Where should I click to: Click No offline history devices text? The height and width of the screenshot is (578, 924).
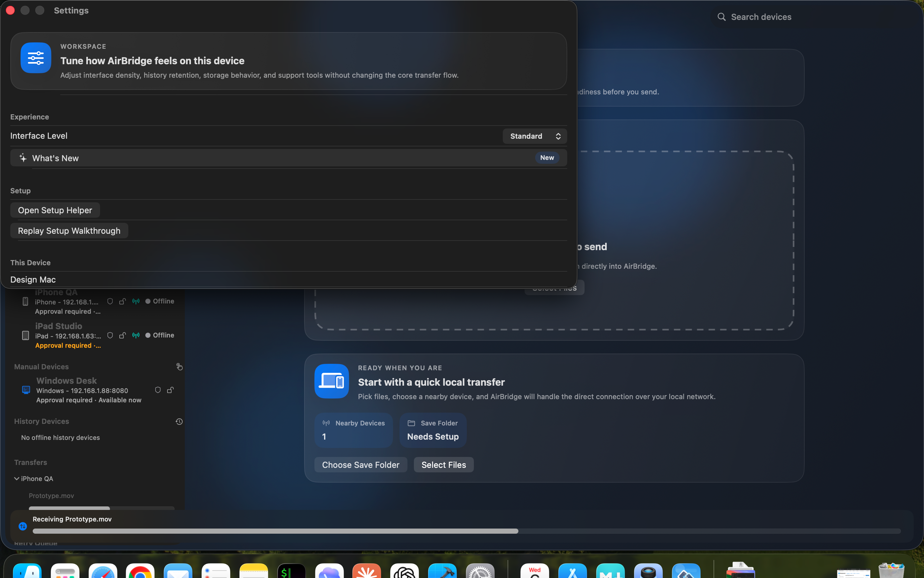(x=60, y=437)
